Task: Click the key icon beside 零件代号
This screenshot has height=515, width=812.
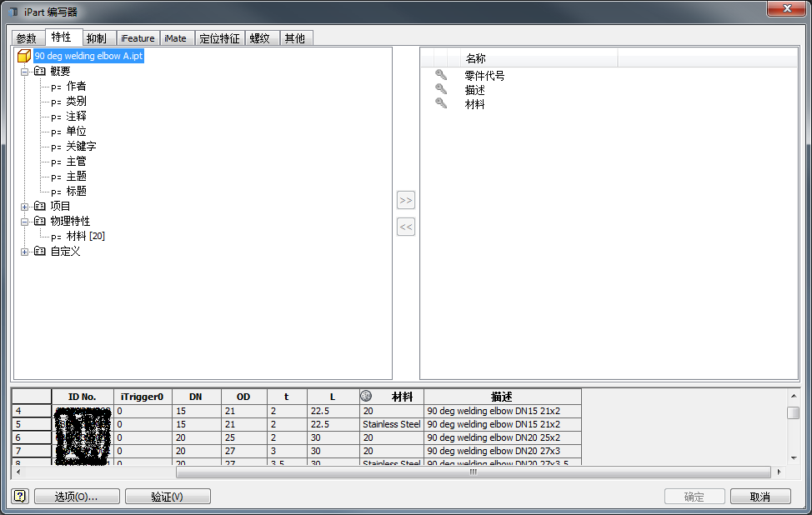Action: [441, 76]
